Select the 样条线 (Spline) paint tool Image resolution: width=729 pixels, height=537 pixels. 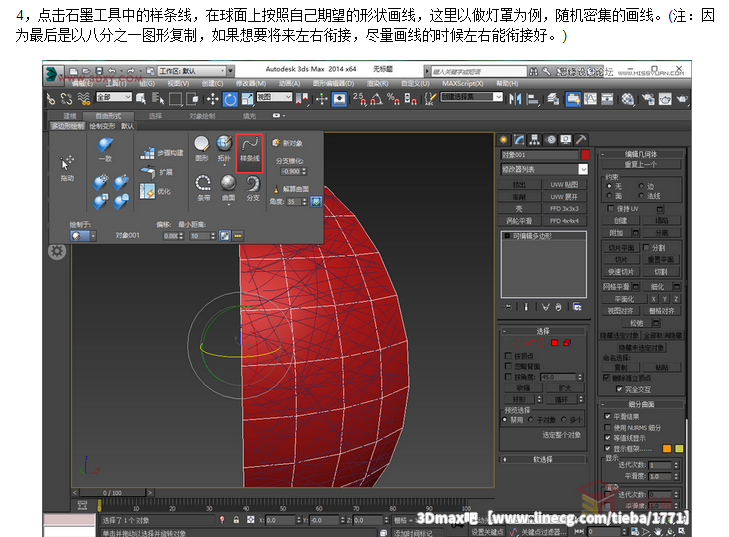point(250,152)
